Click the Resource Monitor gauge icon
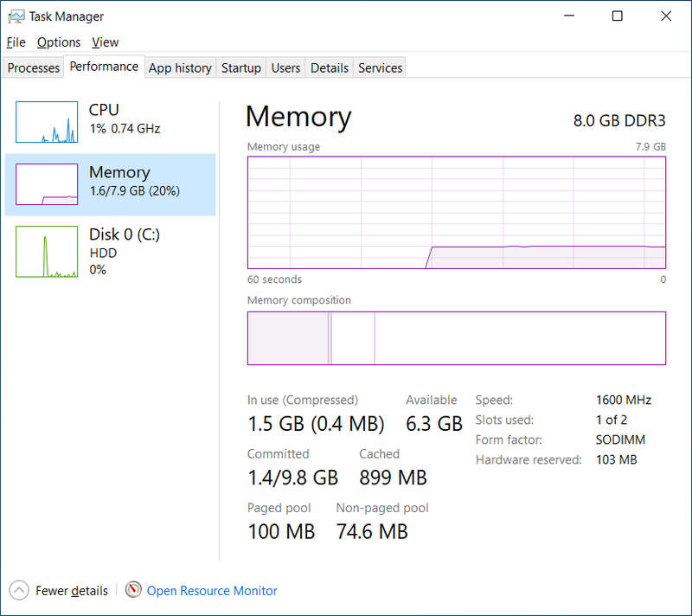This screenshot has width=692, height=616. coord(133,589)
